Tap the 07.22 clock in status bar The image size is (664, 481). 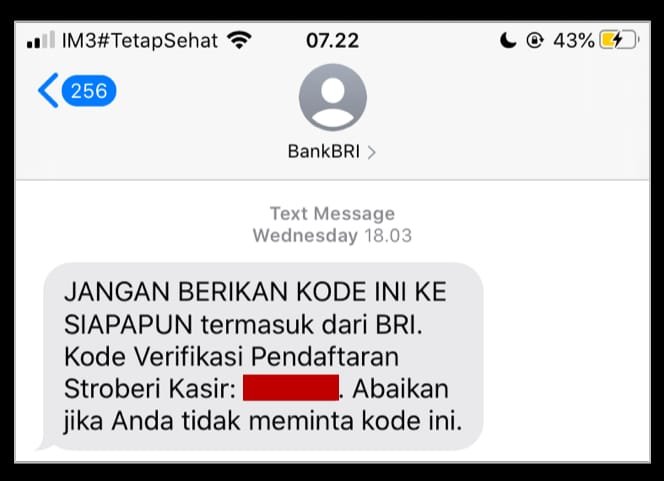click(332, 41)
